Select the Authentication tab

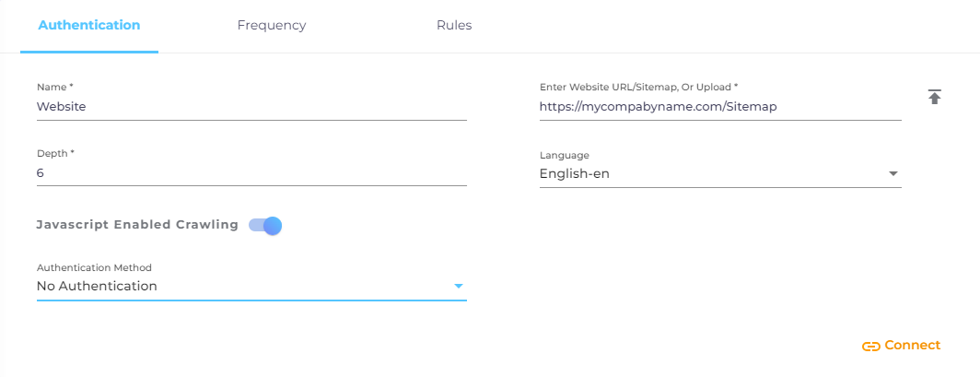click(89, 26)
